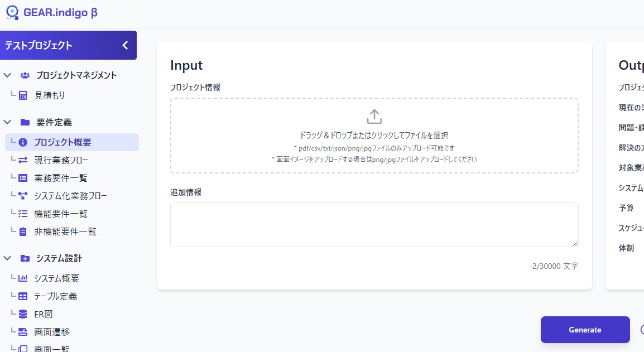Click the flow diagram icon beside システム化業務フロー
Viewport: 644px width, 352px height.
pyautogui.click(x=23, y=196)
